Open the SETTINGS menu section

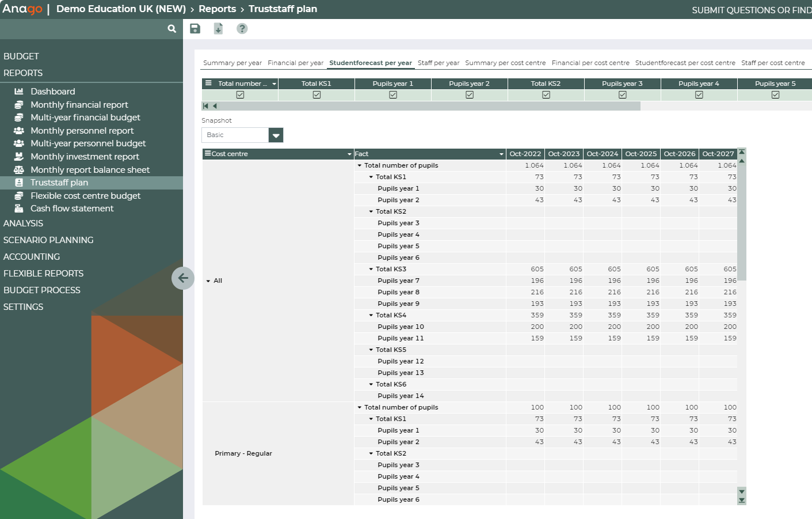tap(23, 307)
